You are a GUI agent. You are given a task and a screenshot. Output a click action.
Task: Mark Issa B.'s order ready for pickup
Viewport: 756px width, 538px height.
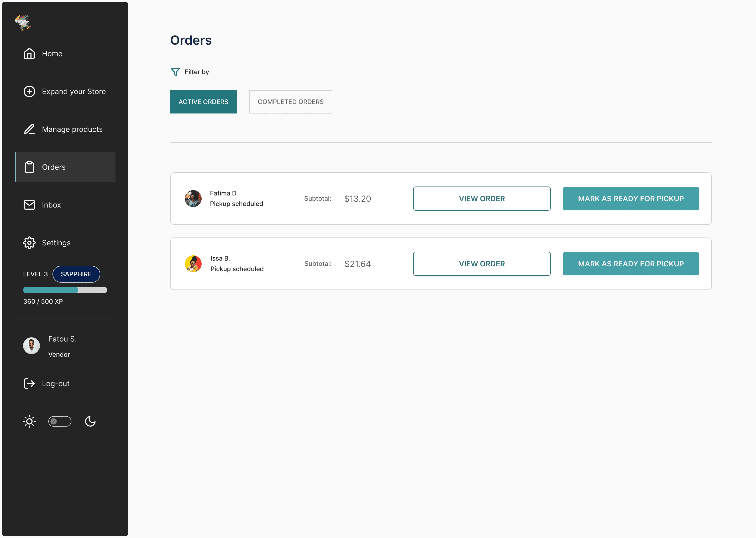631,264
